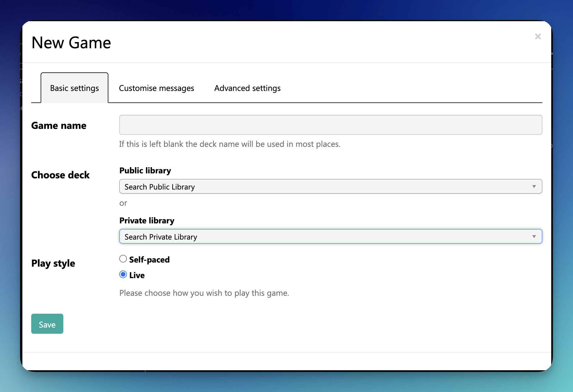Image resolution: width=573 pixels, height=392 pixels.
Task: Click the Game name field label
Action: click(x=59, y=126)
